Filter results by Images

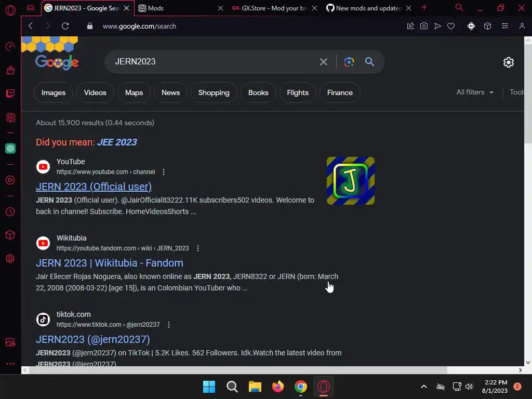pos(54,92)
